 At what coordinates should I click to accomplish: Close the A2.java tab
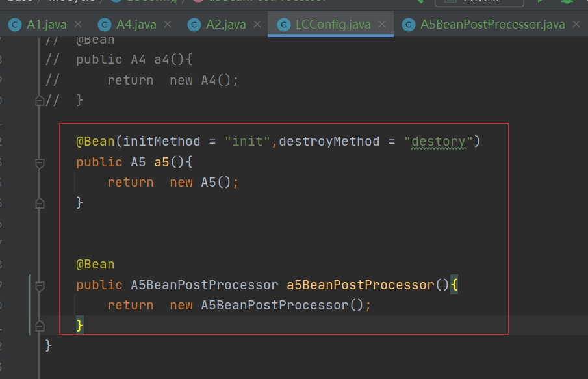tap(257, 25)
